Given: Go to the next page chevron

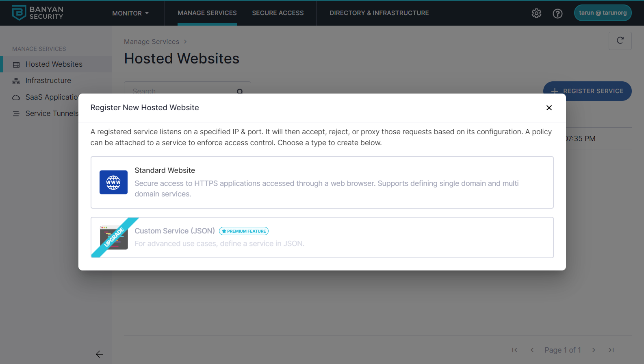Looking at the screenshot, I should tap(594, 350).
